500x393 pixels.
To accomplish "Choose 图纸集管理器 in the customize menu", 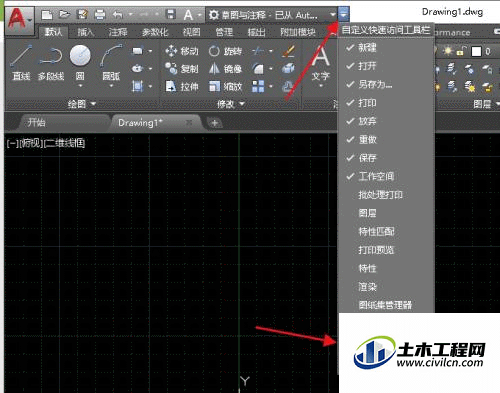I will point(386,305).
